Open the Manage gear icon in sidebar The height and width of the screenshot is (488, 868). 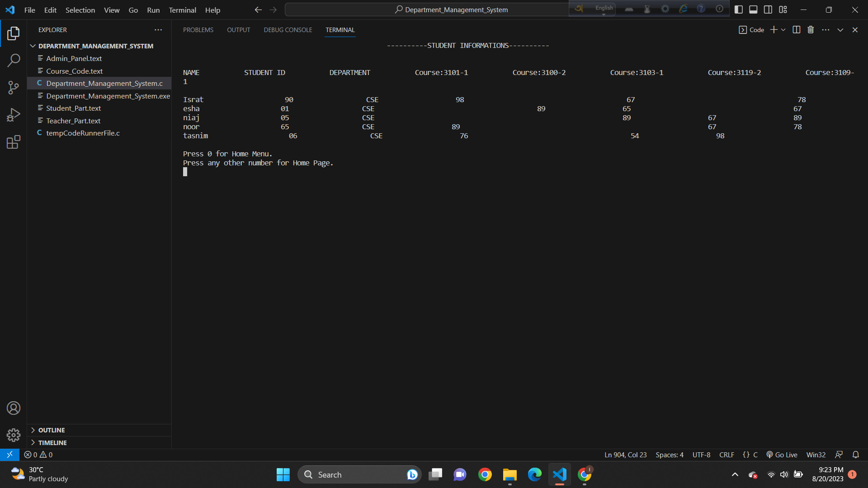(x=14, y=435)
